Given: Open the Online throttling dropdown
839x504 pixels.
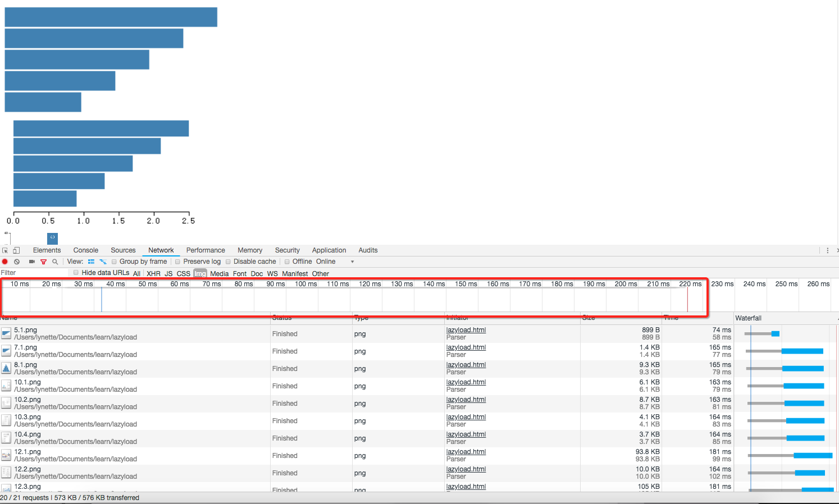Looking at the screenshot, I should (335, 262).
